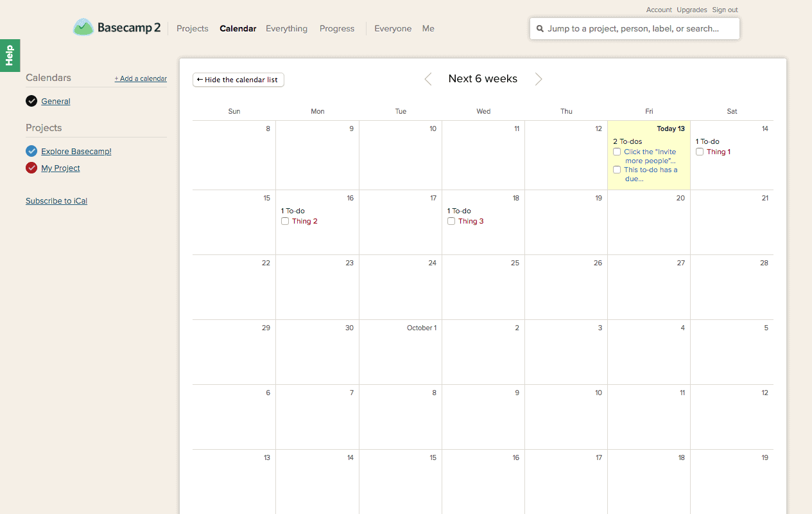Open Thing 3 to-do title
This screenshot has width=812, height=514.
pos(471,222)
